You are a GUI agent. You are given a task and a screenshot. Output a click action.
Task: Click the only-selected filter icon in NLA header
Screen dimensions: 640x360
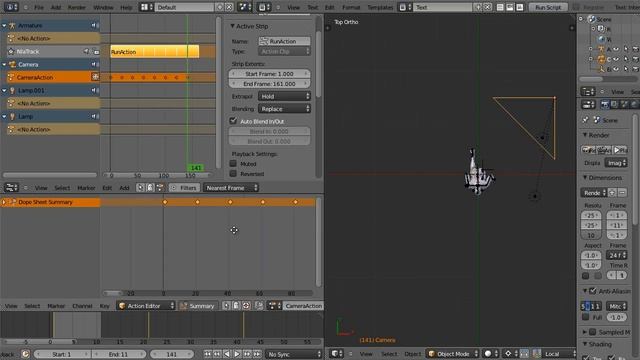[x=140, y=188]
